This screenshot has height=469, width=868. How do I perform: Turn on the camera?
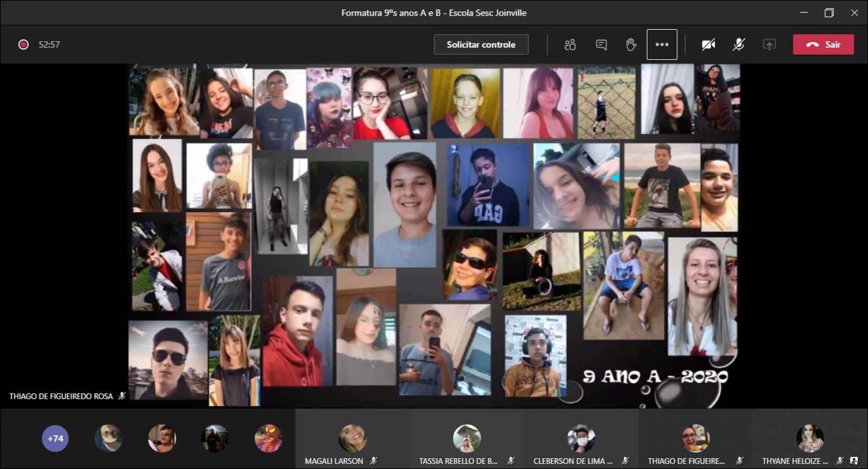pos(708,45)
